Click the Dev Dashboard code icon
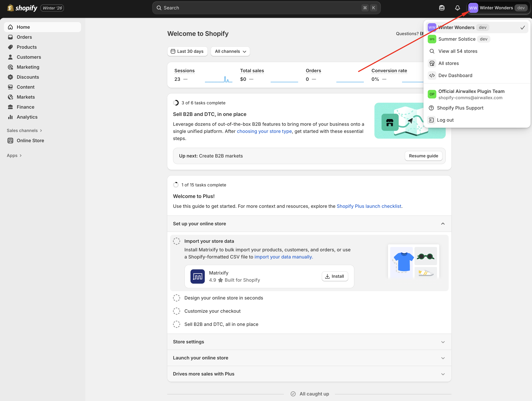The height and width of the screenshot is (401, 532). coord(432,75)
